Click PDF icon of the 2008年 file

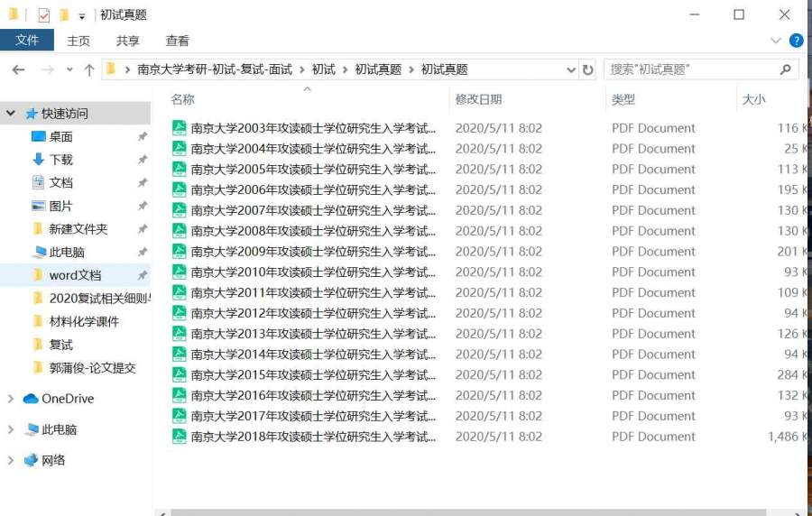tap(180, 231)
